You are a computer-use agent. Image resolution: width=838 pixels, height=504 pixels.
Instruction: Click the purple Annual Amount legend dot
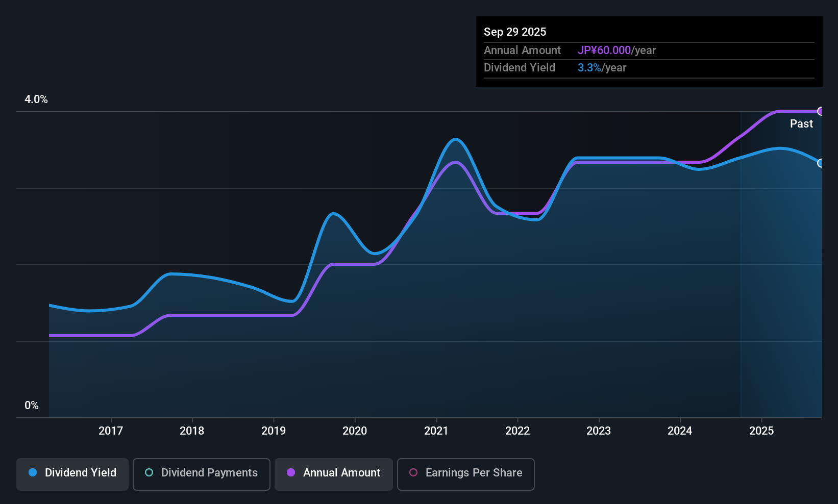click(291, 473)
